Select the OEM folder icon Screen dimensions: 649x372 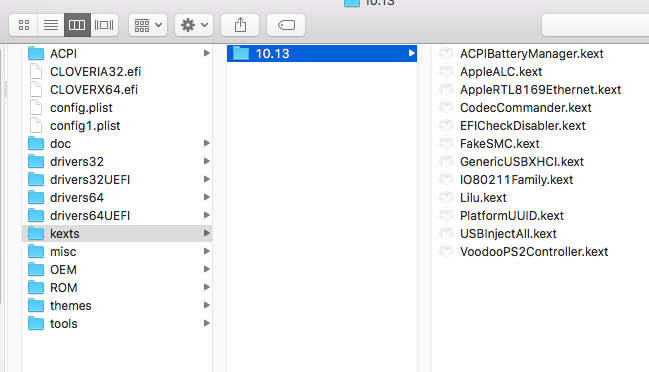pyautogui.click(x=36, y=270)
